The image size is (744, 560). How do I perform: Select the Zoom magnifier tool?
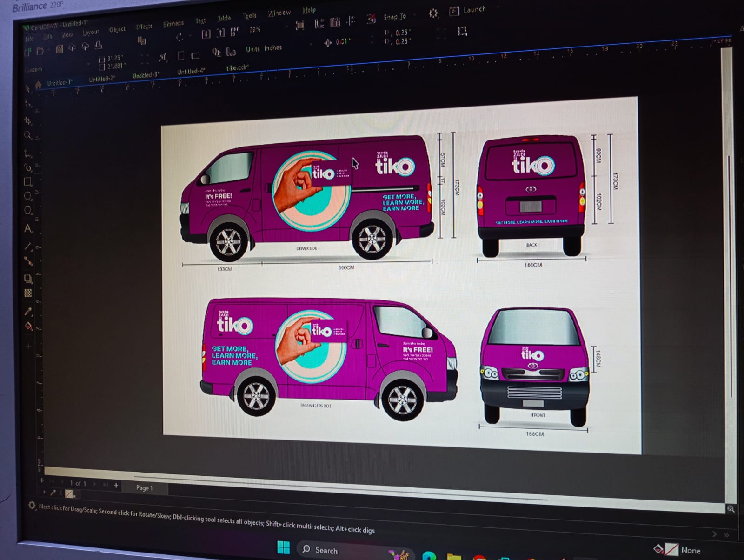(28, 135)
